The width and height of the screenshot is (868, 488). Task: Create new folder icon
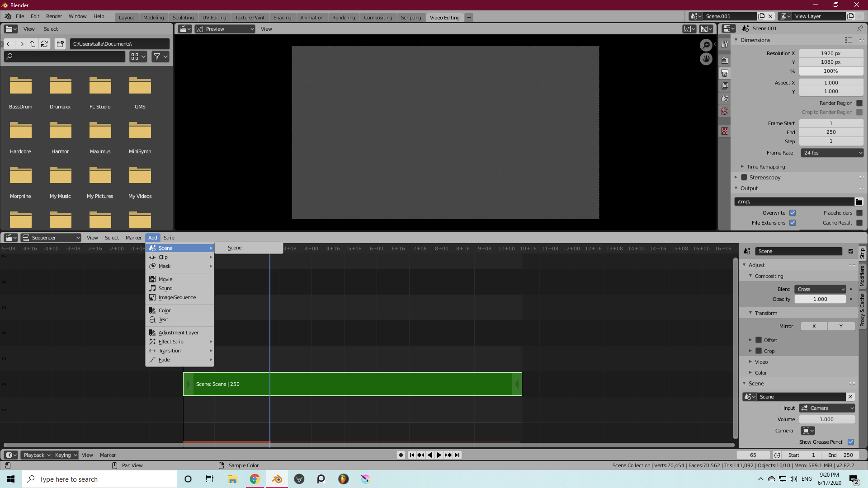tap(60, 44)
